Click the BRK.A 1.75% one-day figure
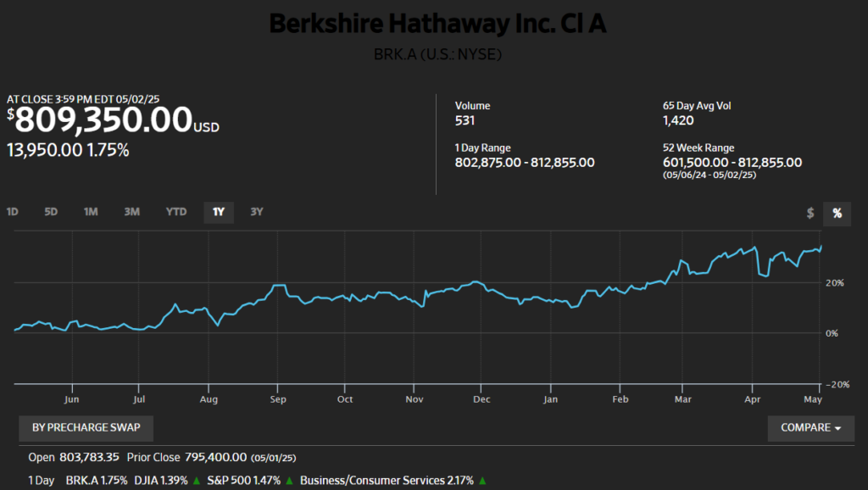The width and height of the screenshot is (868, 490). coord(97,481)
